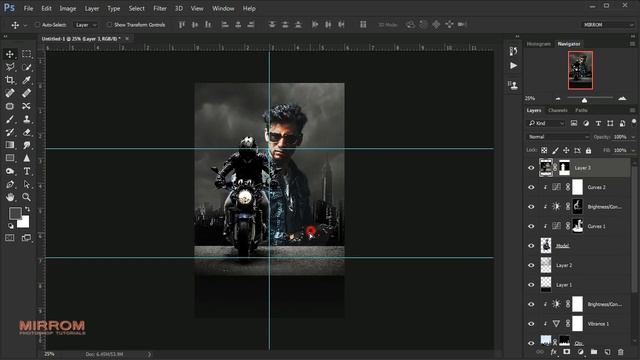Select the Horizontal Type tool

pos(27,171)
